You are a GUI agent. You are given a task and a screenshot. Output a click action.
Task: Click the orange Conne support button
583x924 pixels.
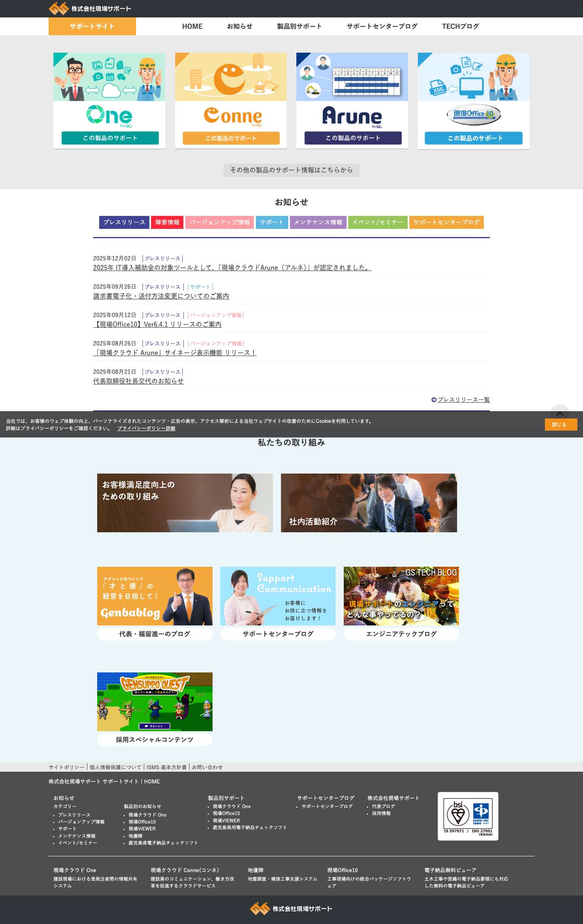[231, 138]
